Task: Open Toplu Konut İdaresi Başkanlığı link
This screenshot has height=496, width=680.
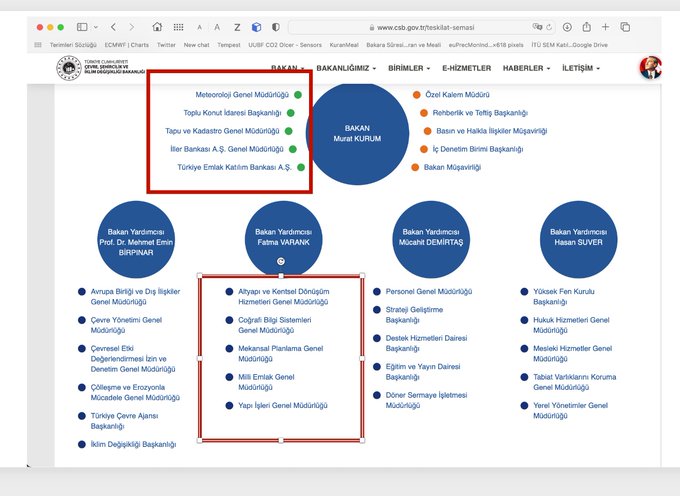Action: [232, 113]
